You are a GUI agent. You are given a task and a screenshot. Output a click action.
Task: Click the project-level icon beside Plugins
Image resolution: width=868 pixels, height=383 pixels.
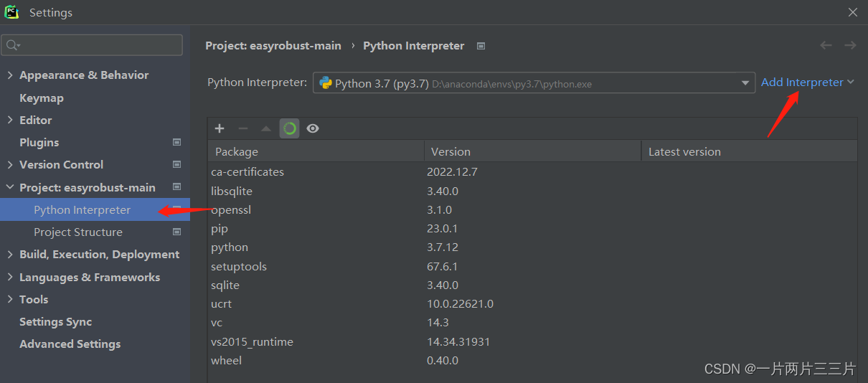[176, 142]
